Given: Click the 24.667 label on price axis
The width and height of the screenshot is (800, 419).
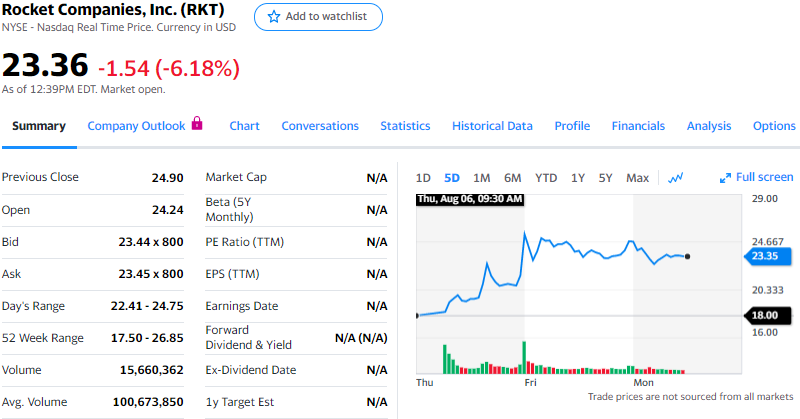Looking at the screenshot, I should coord(767,242).
